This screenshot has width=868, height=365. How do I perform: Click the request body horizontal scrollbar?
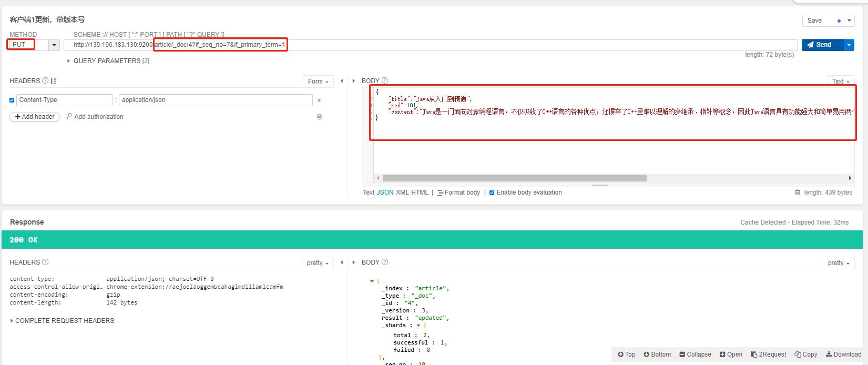514,178
